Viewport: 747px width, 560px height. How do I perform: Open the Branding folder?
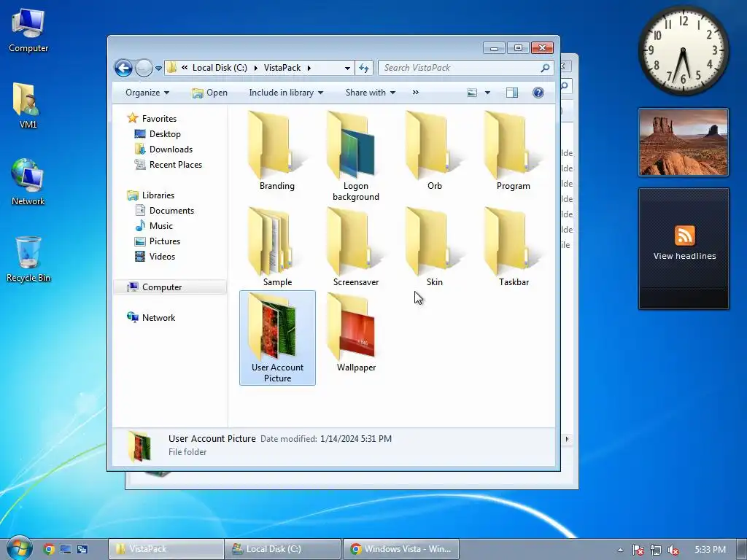pyautogui.click(x=276, y=152)
